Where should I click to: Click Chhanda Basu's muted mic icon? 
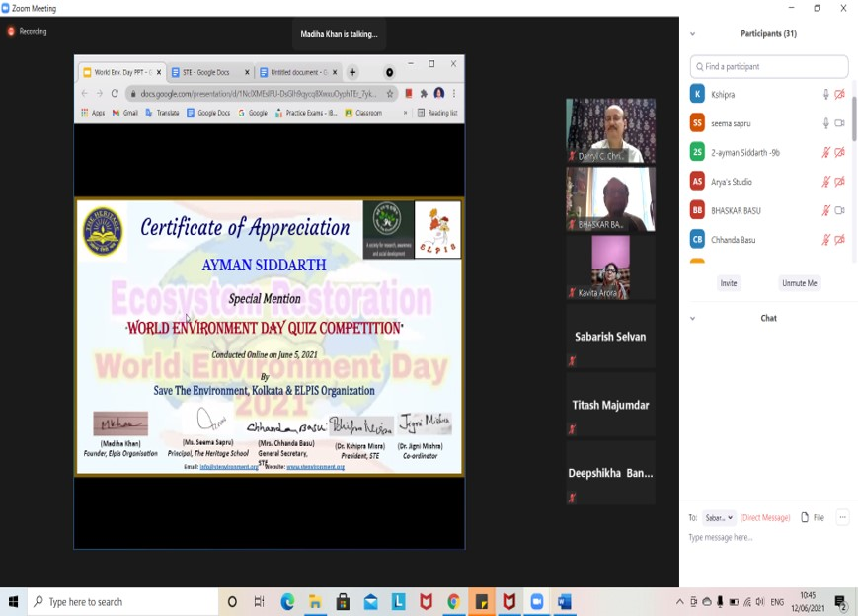point(825,240)
